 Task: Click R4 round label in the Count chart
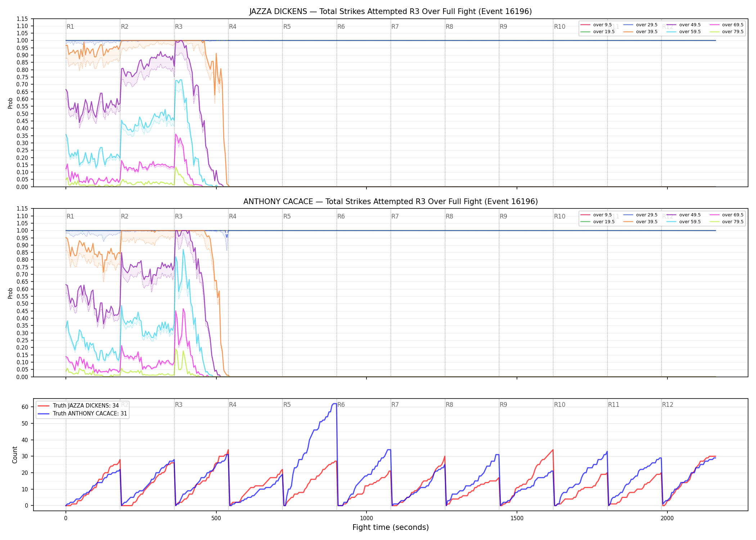coord(233,405)
